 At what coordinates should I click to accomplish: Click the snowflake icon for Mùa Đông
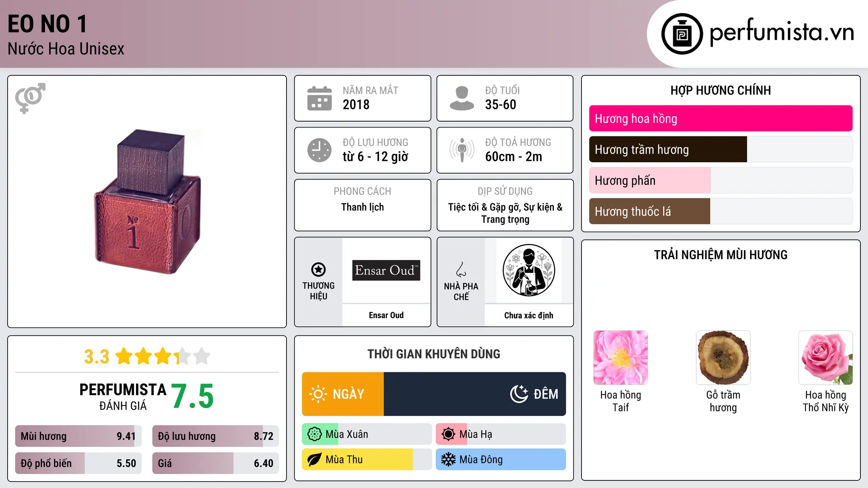pos(448,460)
